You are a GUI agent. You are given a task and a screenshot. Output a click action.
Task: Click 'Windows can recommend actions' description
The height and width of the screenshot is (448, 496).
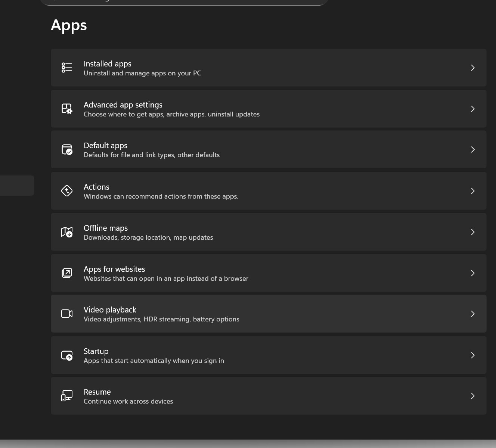pos(161,196)
